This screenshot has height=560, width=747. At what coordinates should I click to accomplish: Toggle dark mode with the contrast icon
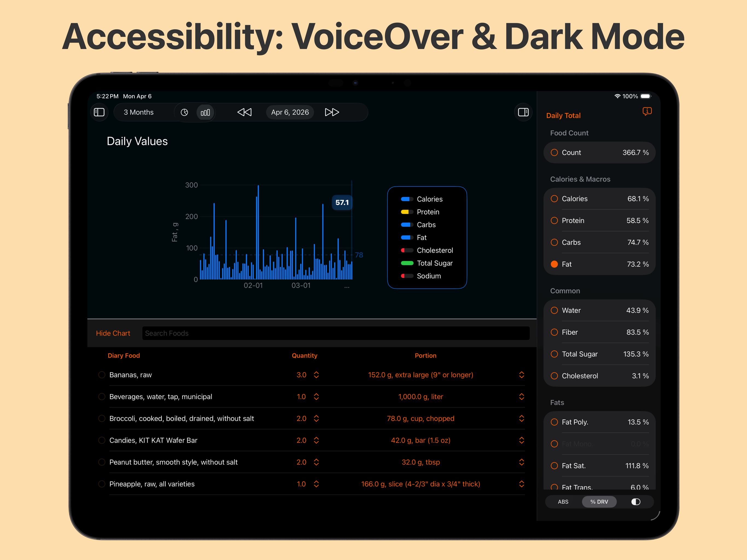coord(635,501)
